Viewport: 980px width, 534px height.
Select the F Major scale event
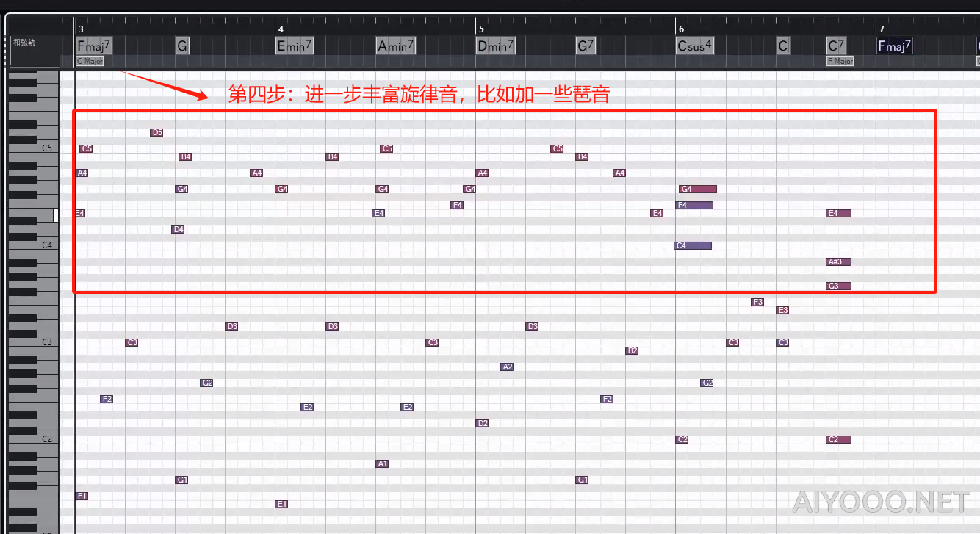(x=840, y=62)
